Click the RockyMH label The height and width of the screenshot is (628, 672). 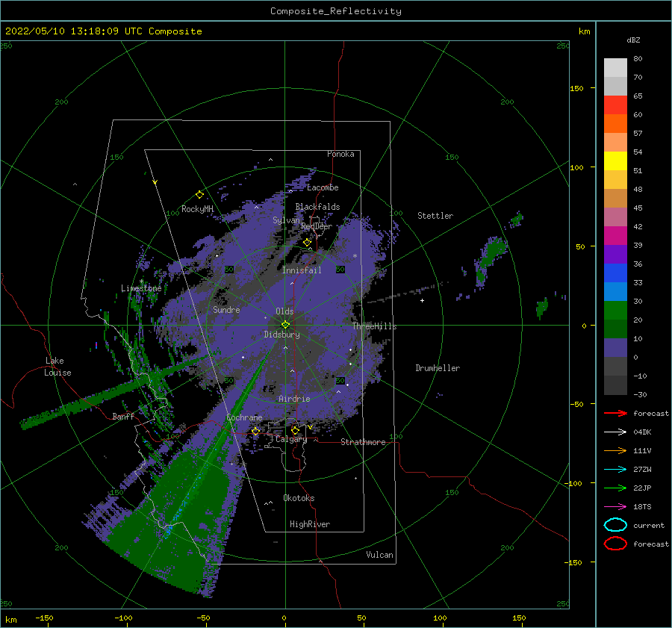[x=197, y=209]
